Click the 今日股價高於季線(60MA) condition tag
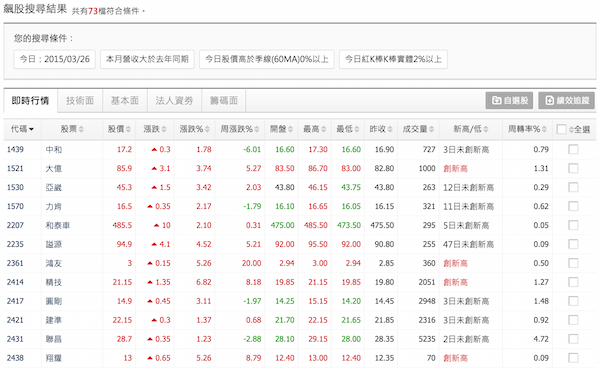The height and width of the screenshot is (369, 600). pyautogui.click(x=267, y=59)
